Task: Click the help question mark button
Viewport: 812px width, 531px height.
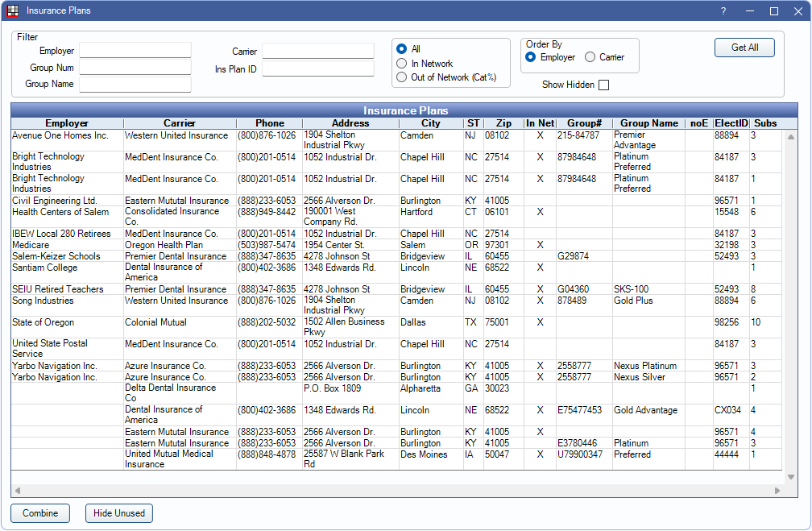Action: [723, 11]
